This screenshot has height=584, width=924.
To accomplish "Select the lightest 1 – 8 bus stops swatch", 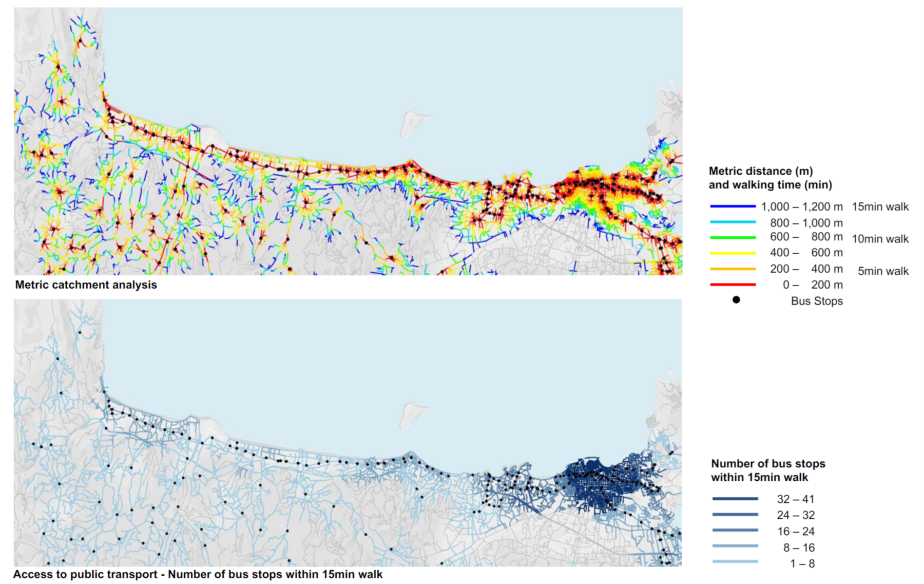I will tap(735, 562).
